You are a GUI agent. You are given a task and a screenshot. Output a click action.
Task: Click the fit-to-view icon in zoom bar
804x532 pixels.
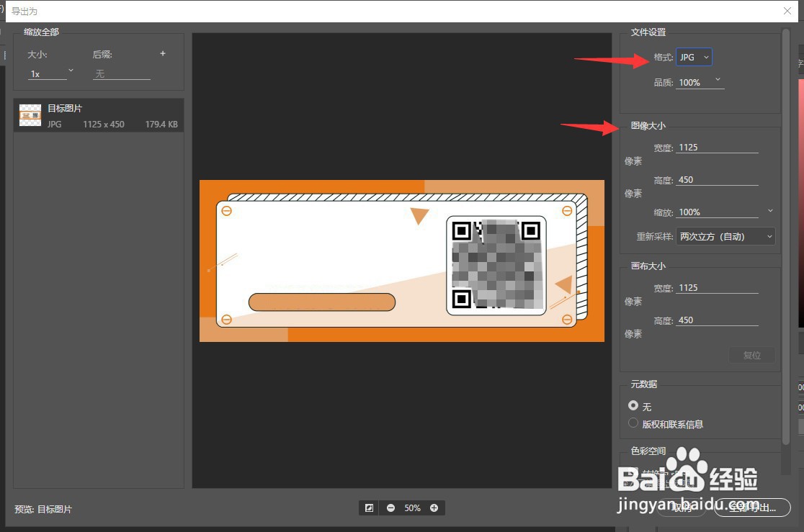point(369,508)
